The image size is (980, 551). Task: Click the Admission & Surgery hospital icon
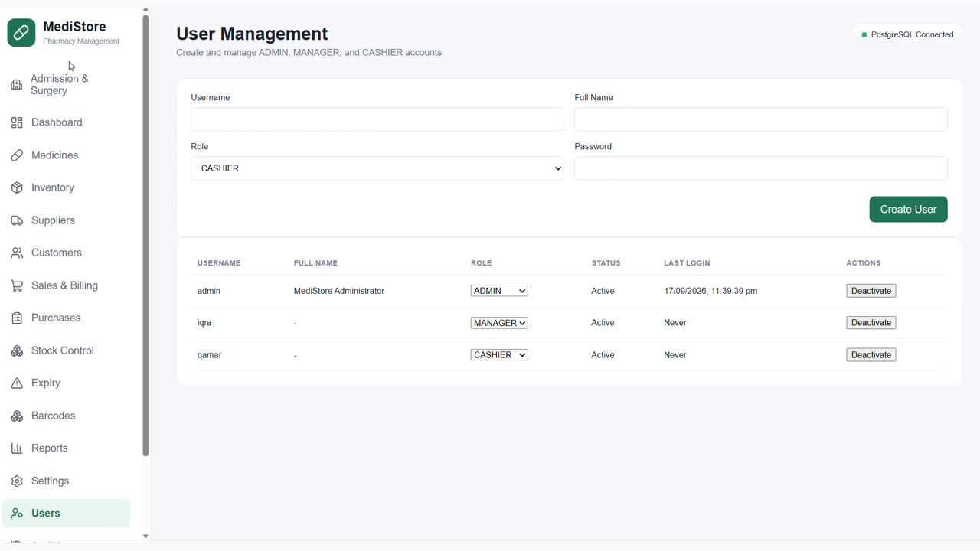[x=16, y=84]
